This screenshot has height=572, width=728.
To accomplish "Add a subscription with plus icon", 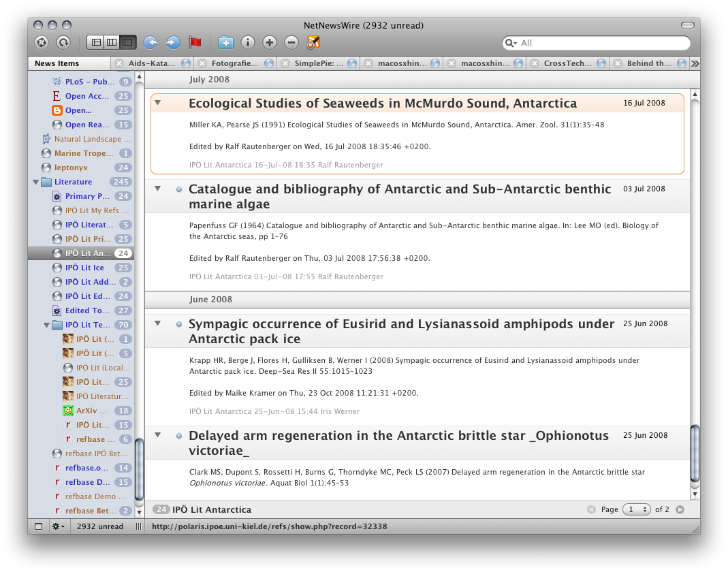I will tap(269, 43).
